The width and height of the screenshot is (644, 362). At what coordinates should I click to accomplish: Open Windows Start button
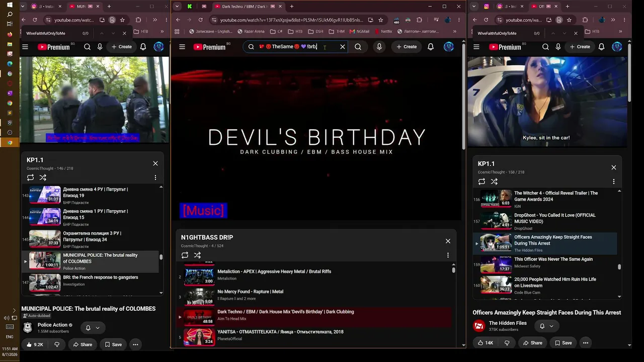10,5
